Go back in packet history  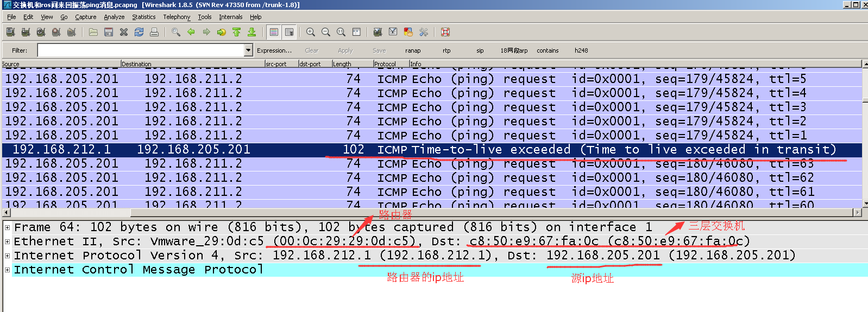click(191, 32)
